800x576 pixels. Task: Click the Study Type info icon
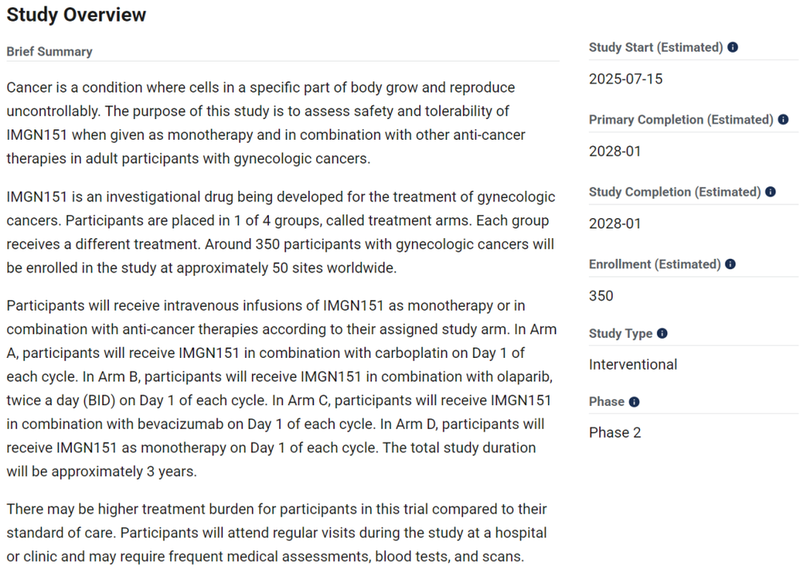pyautogui.click(x=662, y=333)
